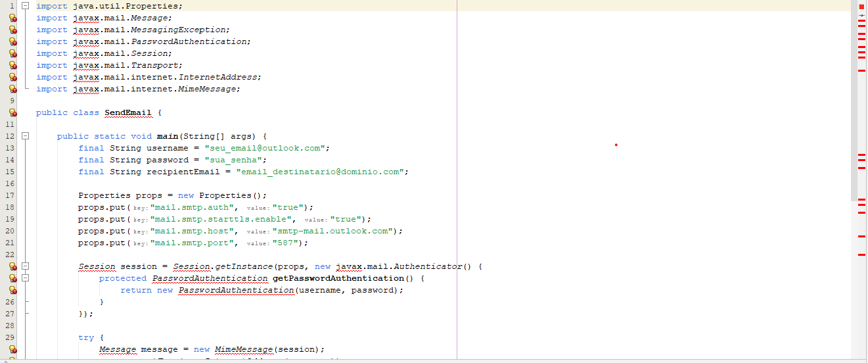This screenshot has height=363, width=868.
Task: Click the new Properties() constructor call
Action: coord(220,195)
